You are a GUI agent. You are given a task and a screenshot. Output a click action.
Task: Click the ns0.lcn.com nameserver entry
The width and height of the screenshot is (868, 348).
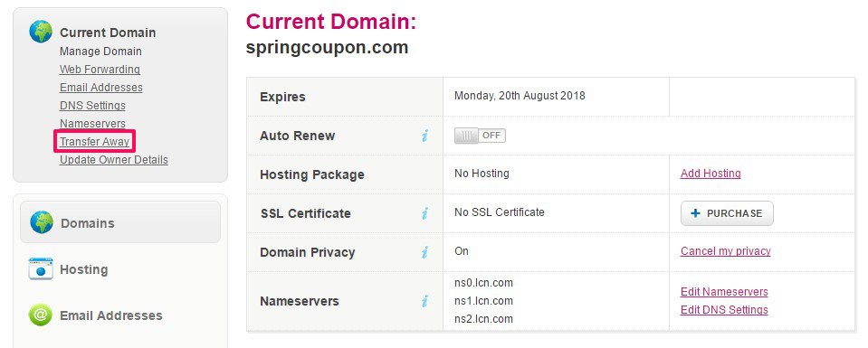click(x=484, y=283)
